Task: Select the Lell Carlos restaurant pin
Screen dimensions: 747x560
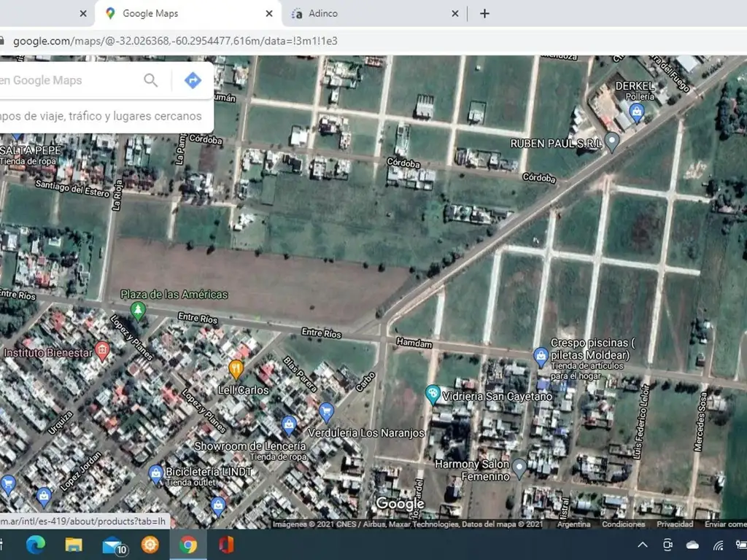Action: 236,368
